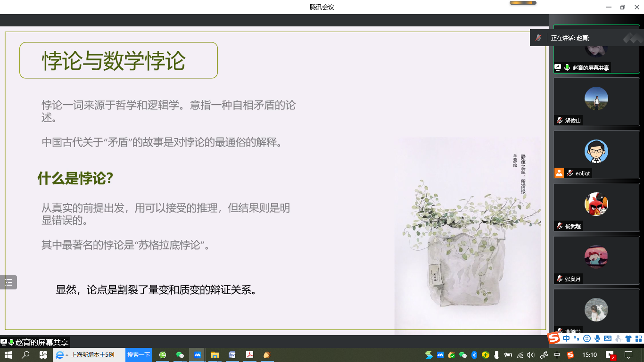Open the slide outline list icon

(8, 282)
